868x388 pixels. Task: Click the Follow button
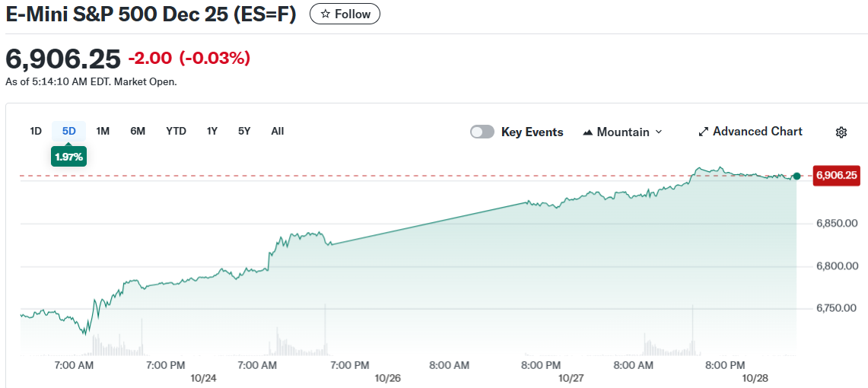[345, 14]
